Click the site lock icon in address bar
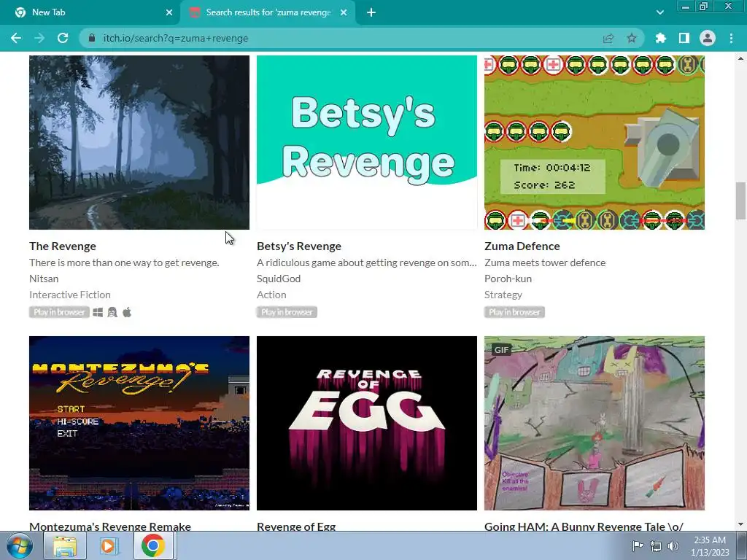This screenshot has height=560, width=747. (x=92, y=38)
